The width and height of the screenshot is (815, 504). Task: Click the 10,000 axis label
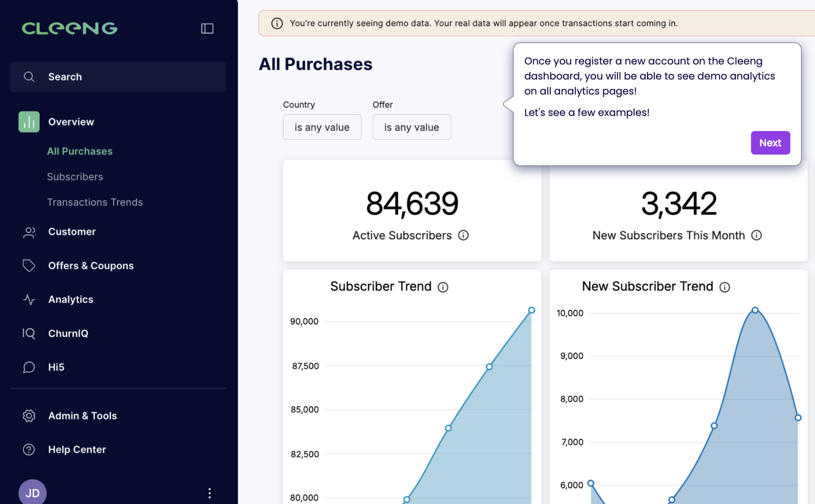tap(570, 313)
